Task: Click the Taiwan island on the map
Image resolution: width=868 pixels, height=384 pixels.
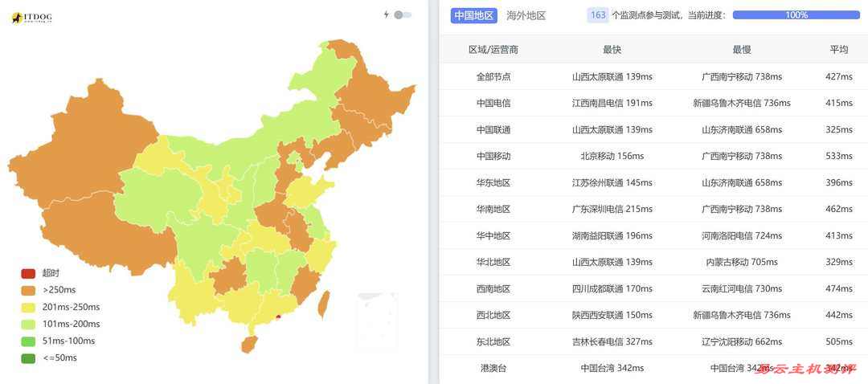Action: point(324,304)
